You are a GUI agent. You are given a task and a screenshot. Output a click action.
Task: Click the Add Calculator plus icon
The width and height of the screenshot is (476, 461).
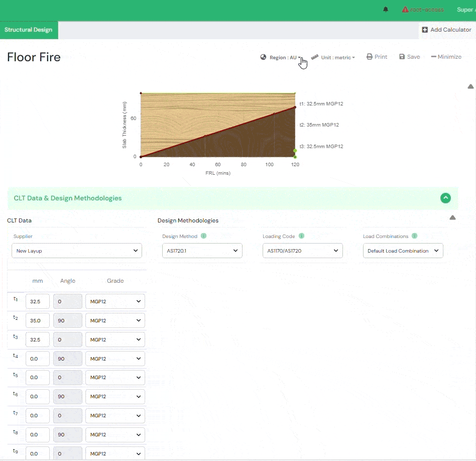pos(425,30)
